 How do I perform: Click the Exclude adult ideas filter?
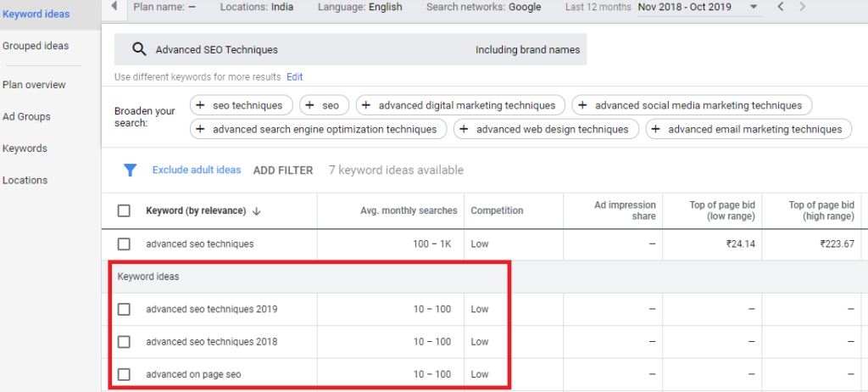click(197, 171)
